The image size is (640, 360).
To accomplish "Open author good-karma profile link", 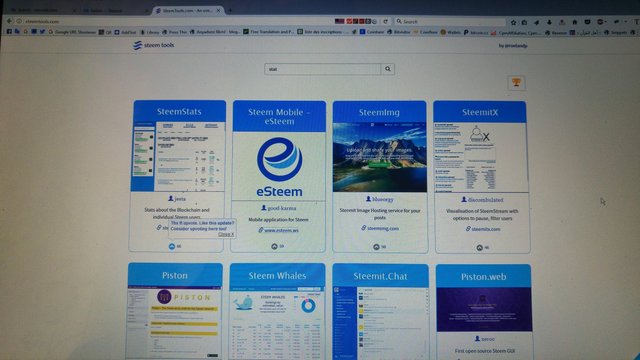I will tap(279, 208).
